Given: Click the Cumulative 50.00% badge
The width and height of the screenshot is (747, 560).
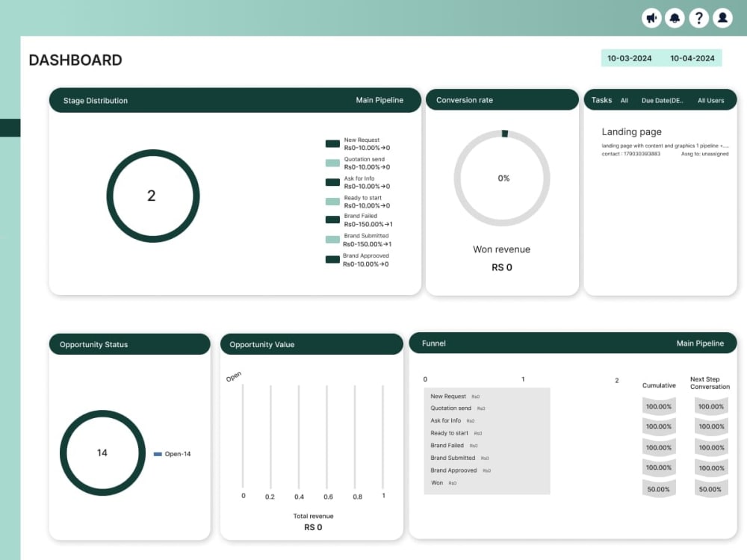Looking at the screenshot, I should [x=658, y=490].
